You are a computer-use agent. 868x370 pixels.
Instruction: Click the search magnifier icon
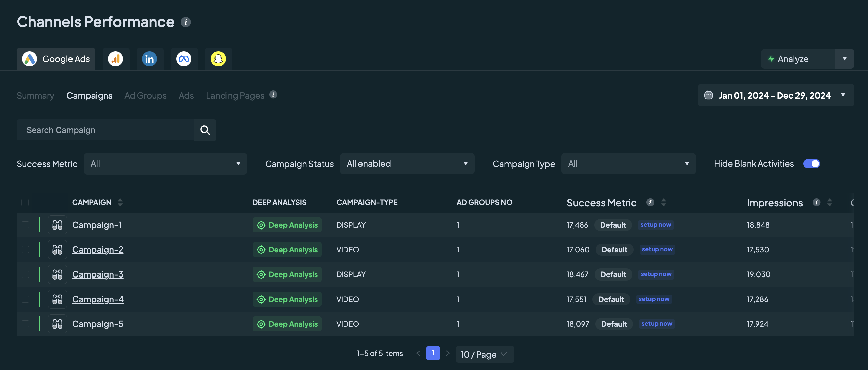[x=205, y=130]
